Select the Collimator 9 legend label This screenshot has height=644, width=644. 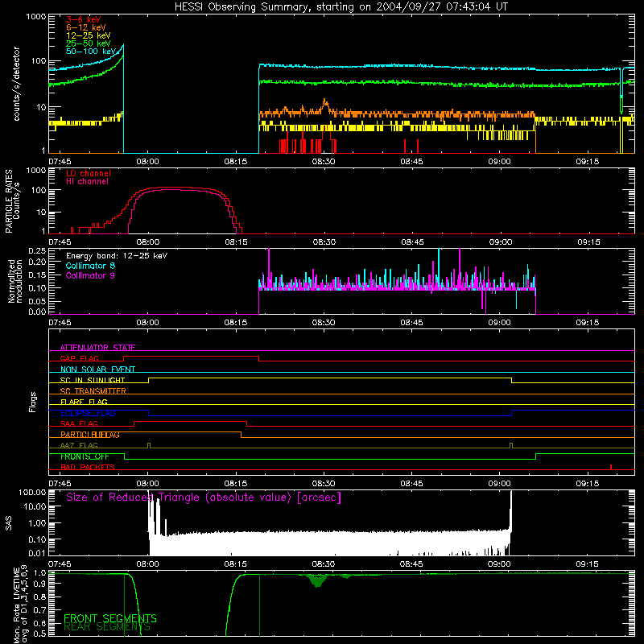click(x=90, y=275)
